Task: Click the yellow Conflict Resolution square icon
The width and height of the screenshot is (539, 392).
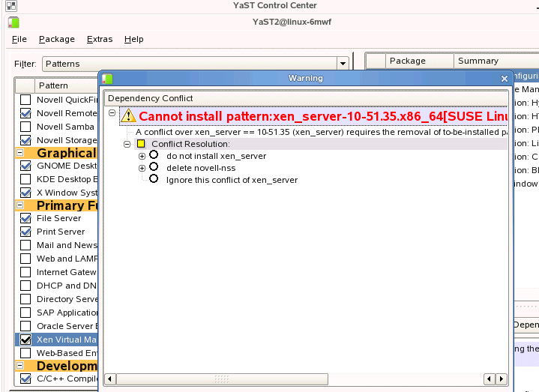Action: 141,144
